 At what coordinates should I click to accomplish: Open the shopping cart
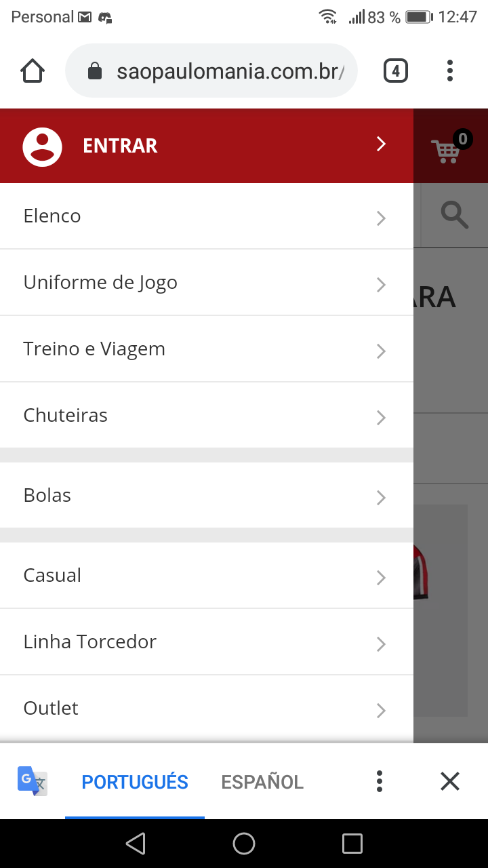click(x=447, y=149)
